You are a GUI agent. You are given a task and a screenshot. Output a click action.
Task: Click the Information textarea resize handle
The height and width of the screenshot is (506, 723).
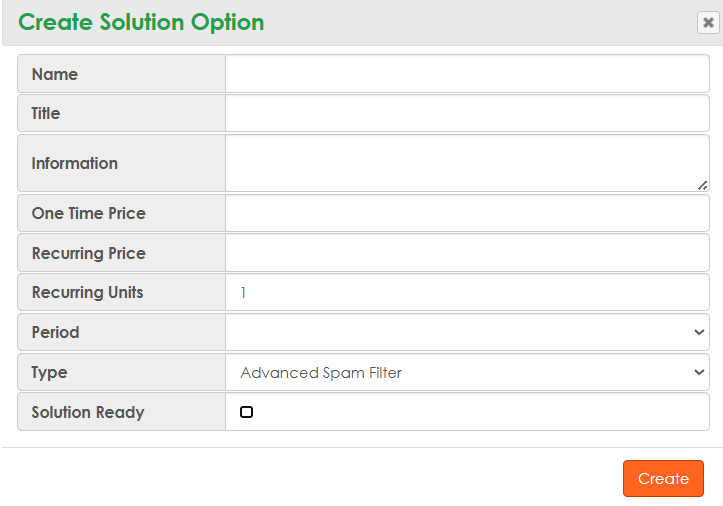click(703, 185)
